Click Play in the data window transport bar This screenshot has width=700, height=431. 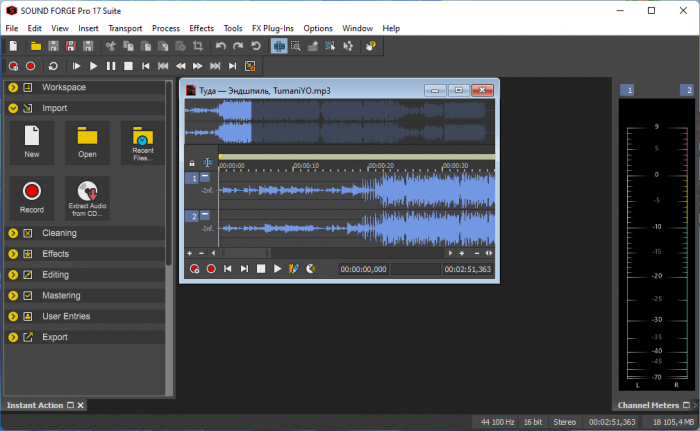tap(277, 269)
